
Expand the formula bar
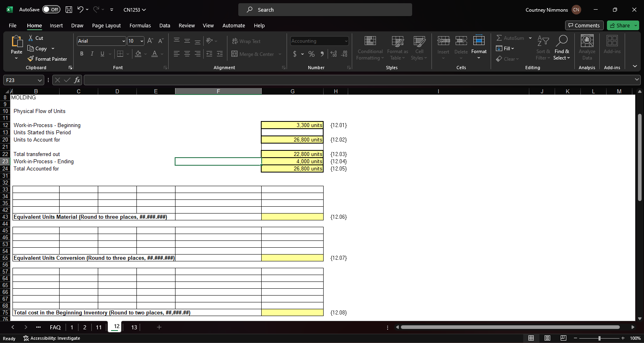pos(637,80)
